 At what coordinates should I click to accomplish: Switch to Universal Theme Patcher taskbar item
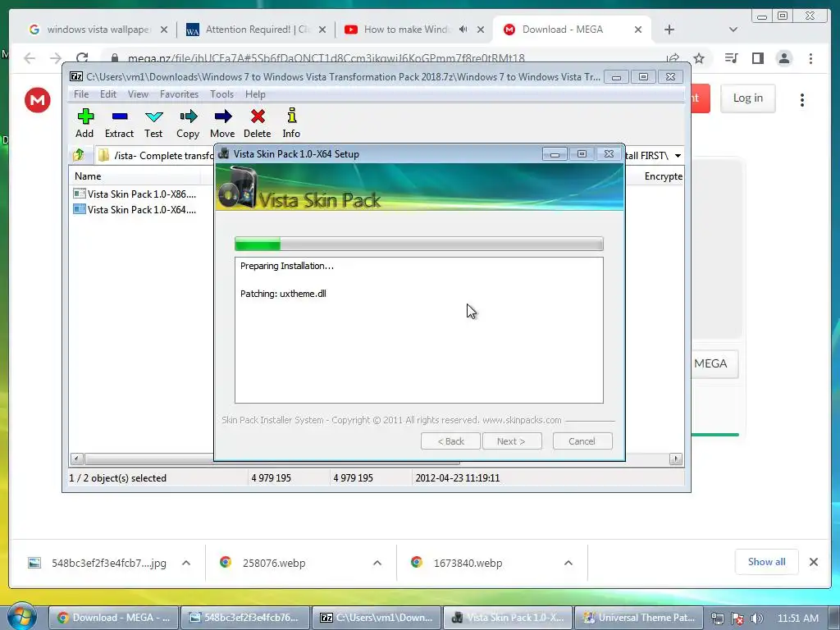[641, 618]
